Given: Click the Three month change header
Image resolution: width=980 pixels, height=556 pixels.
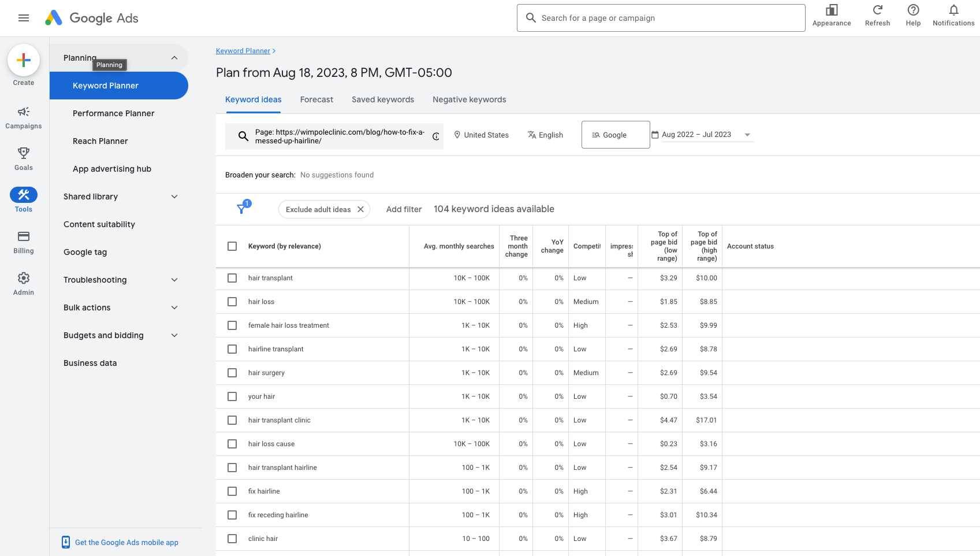Looking at the screenshot, I should pos(516,246).
